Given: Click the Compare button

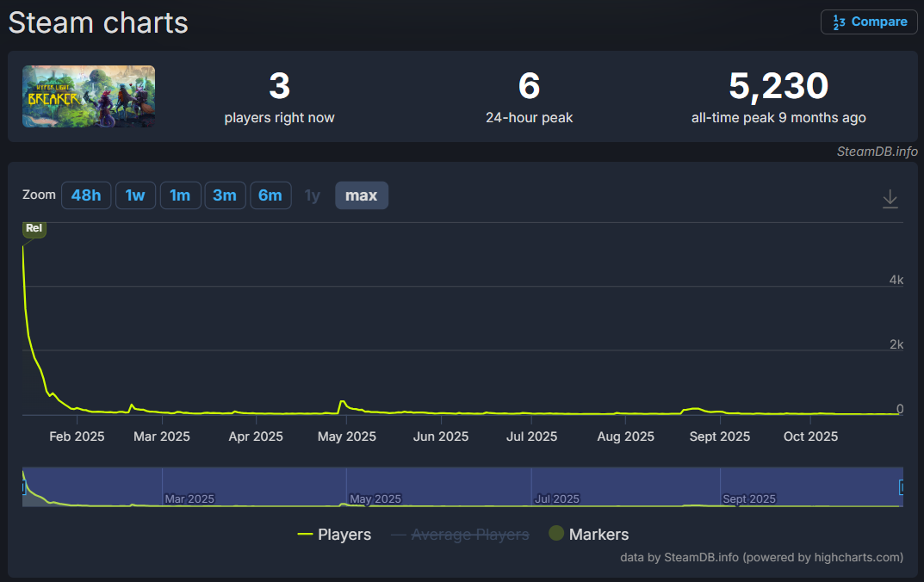Looking at the screenshot, I should [x=869, y=22].
